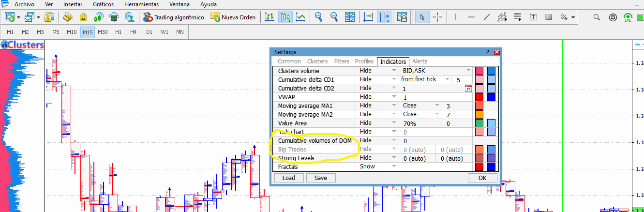Open the VWAP Hide/Show dropdown

[378, 97]
